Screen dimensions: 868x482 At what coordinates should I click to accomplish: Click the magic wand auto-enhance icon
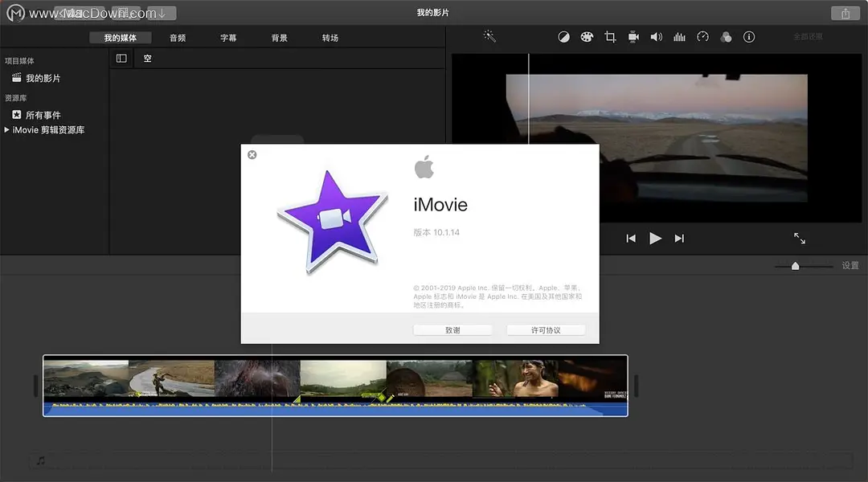(x=489, y=36)
